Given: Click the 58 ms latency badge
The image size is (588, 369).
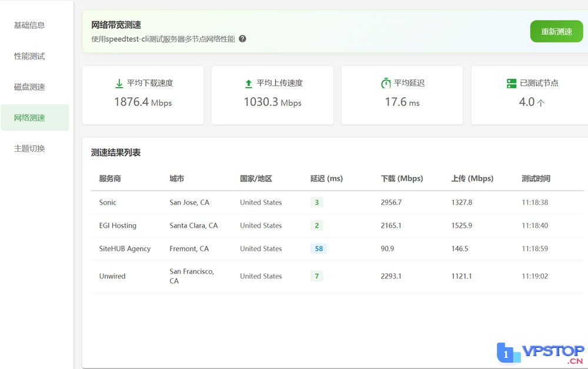Looking at the screenshot, I should [x=319, y=249].
